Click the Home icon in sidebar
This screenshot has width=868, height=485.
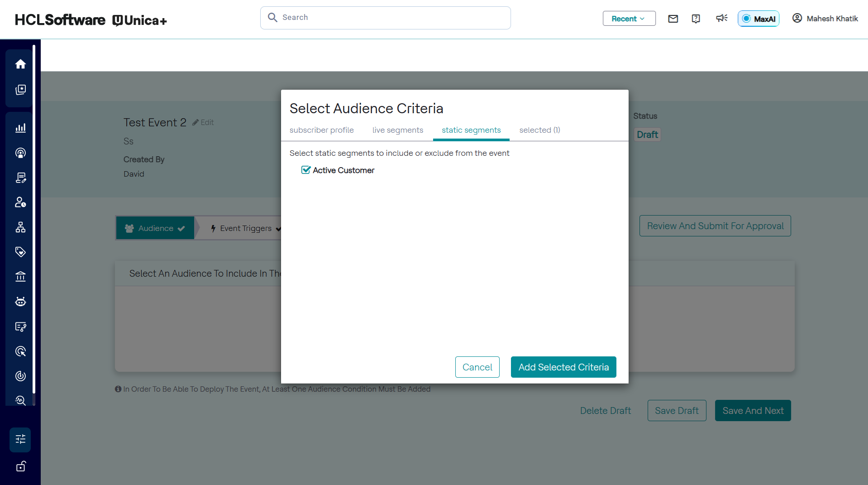tap(20, 64)
